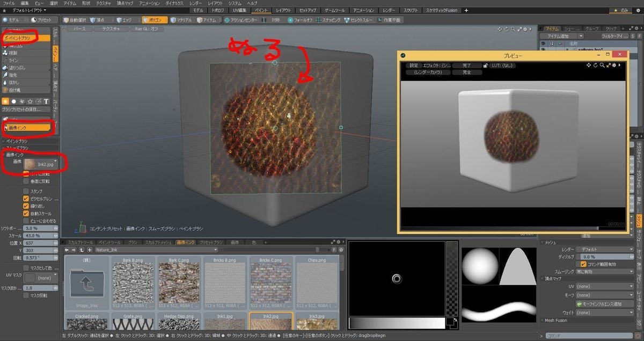
Task: Click モーフインフルエンス追加 button
Action: (x=605, y=304)
